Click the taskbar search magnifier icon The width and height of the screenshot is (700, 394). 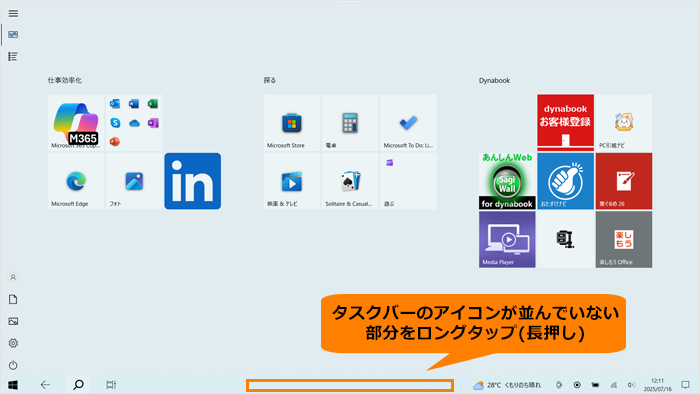click(x=78, y=385)
